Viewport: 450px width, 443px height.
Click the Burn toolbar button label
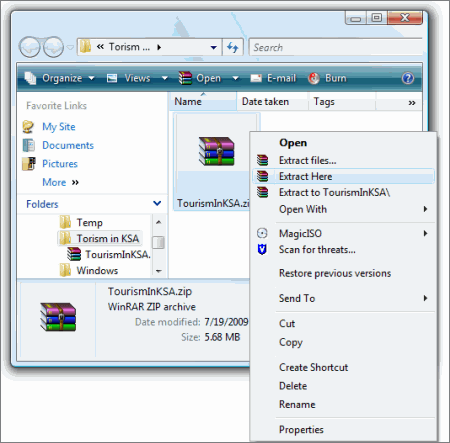[336, 78]
